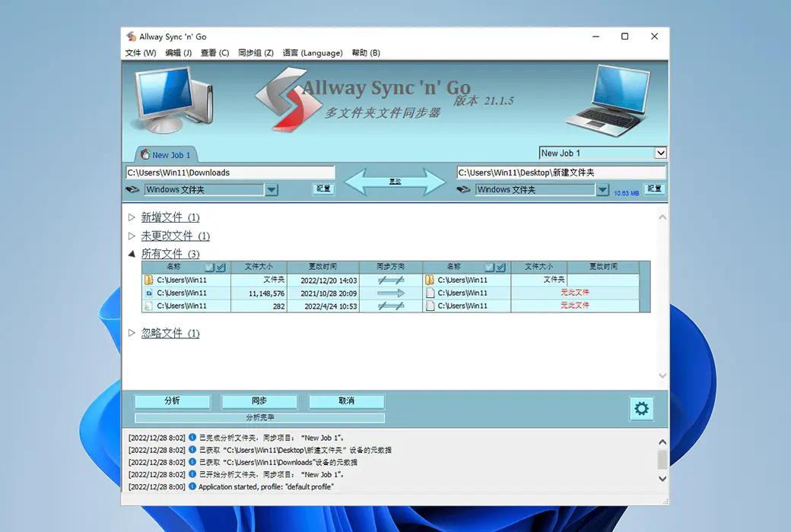
Task: Click log panel scrollbar up arrow
Action: pos(662,442)
